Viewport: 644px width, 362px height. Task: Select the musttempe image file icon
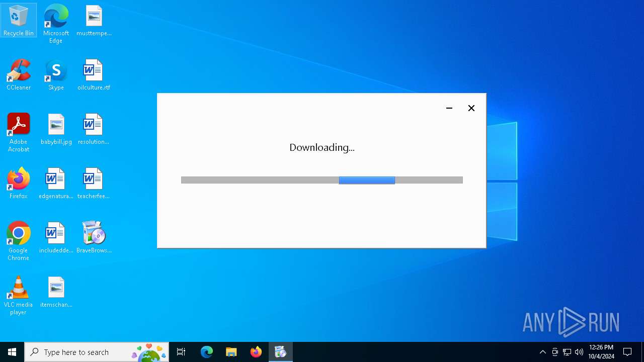point(94,20)
